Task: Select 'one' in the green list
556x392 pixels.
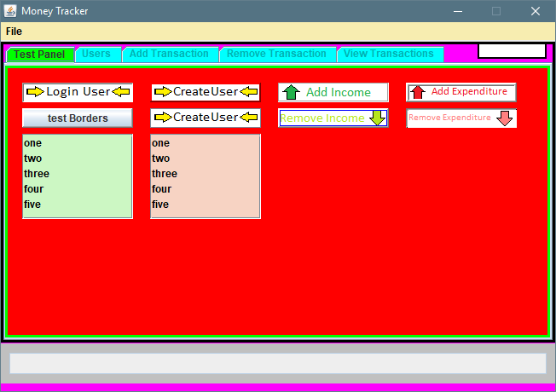Action: [78, 143]
